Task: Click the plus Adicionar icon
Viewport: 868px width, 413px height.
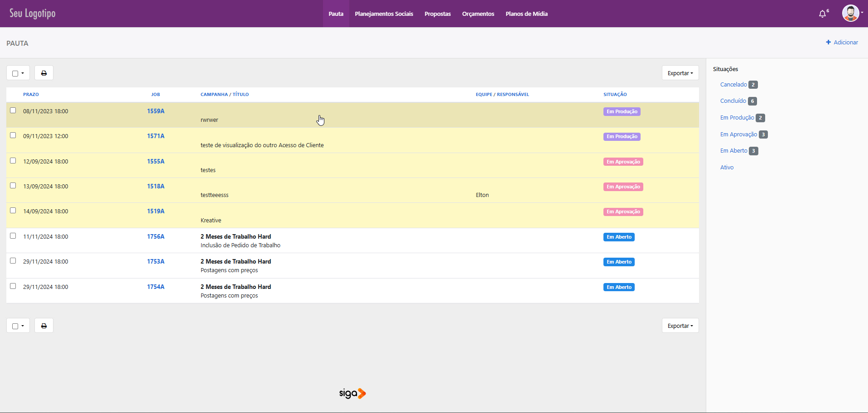Action: tap(828, 42)
